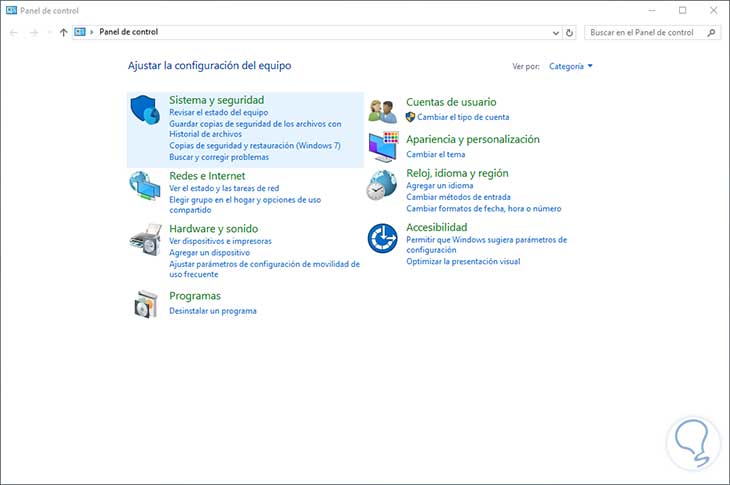Open Ajustar parámetros de configuración de movilidad
The image size is (730, 485).
264,269
